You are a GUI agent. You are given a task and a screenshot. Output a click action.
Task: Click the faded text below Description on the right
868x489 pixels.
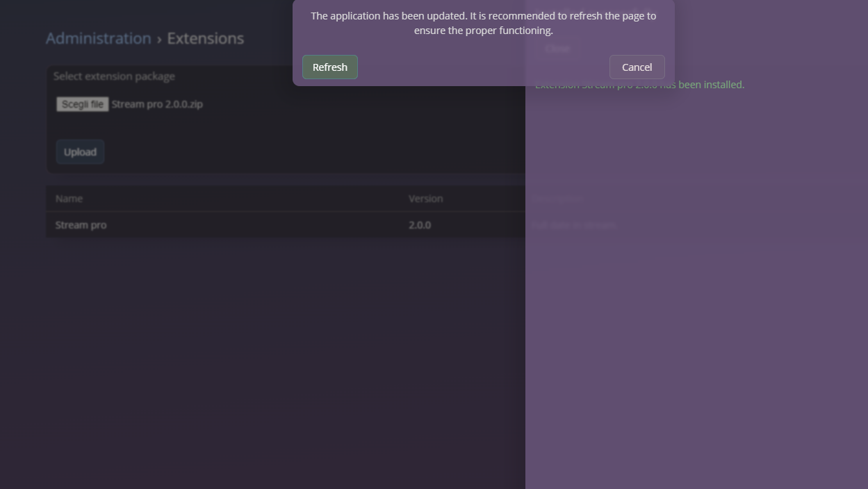pos(573,224)
